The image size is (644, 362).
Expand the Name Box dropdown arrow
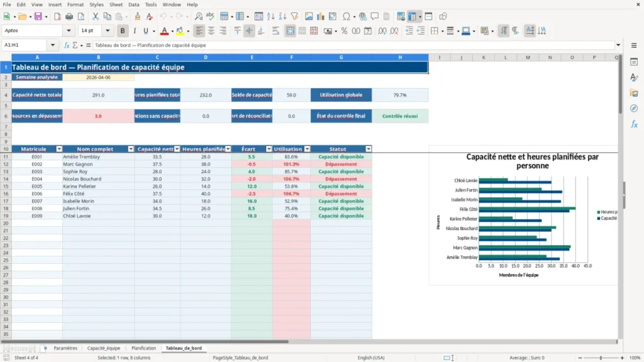(53, 45)
